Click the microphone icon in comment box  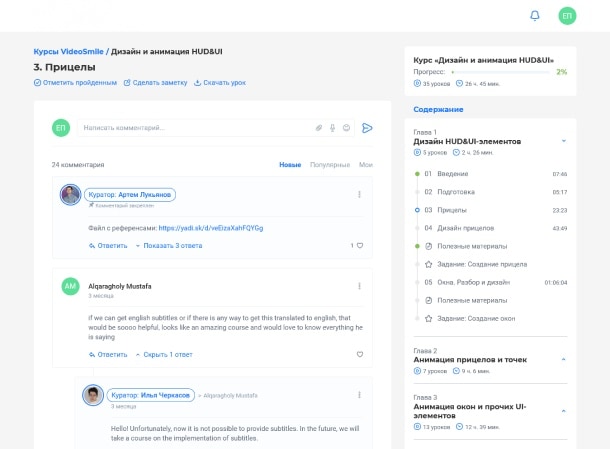click(333, 128)
